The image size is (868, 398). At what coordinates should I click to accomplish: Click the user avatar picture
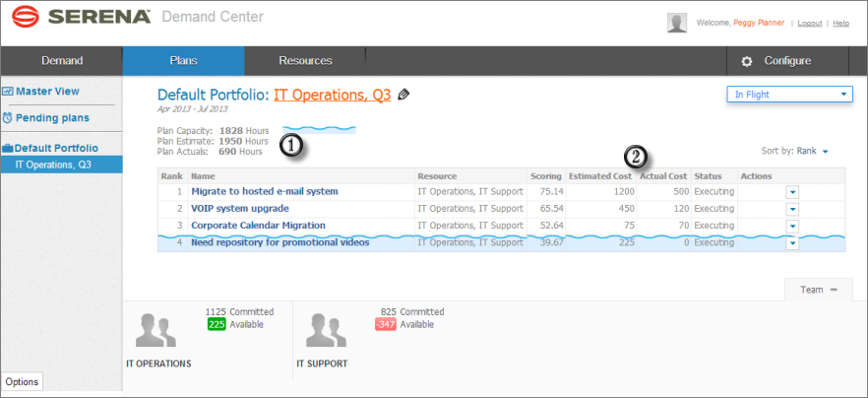click(x=677, y=23)
